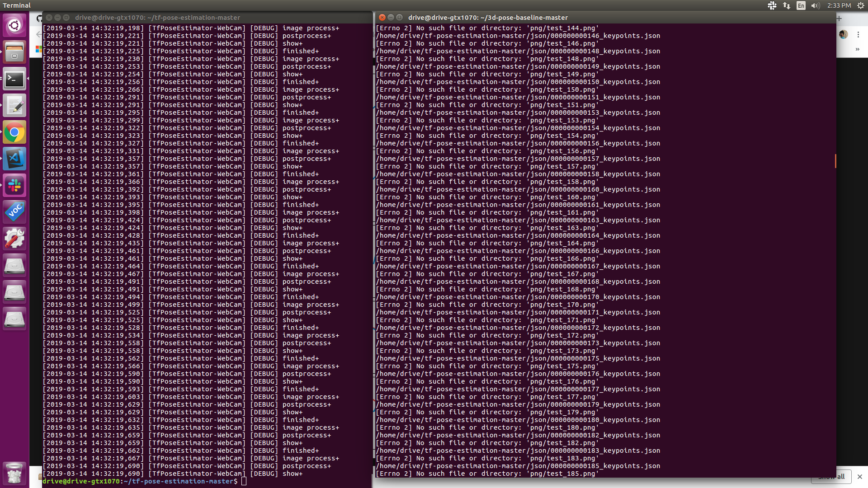This screenshot has height=488, width=868.
Task: Click the 14:32:19,393 show+ log line
Action: coord(173,197)
